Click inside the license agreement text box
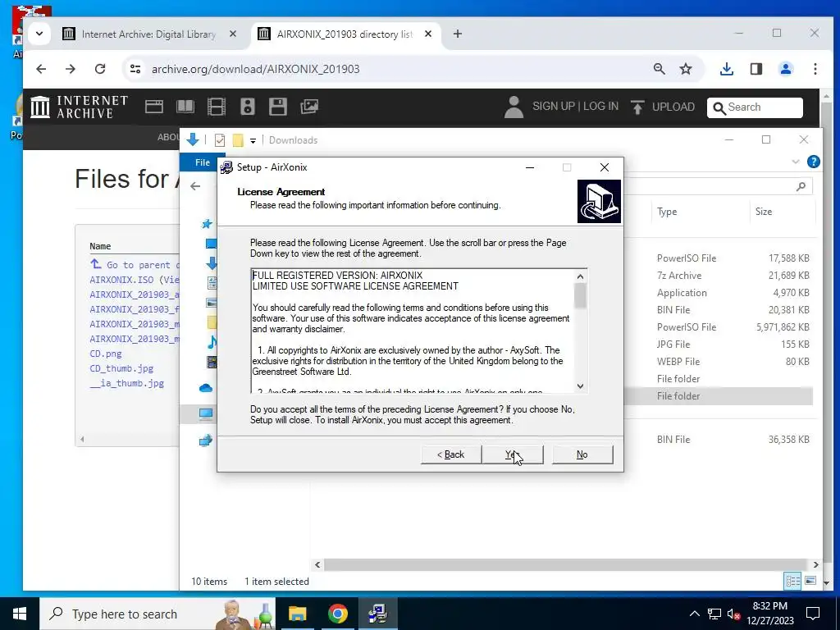This screenshot has height=630, width=840. (x=413, y=331)
